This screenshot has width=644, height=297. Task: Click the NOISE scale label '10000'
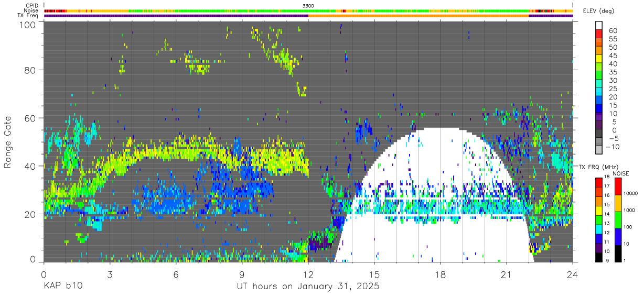tap(630, 194)
